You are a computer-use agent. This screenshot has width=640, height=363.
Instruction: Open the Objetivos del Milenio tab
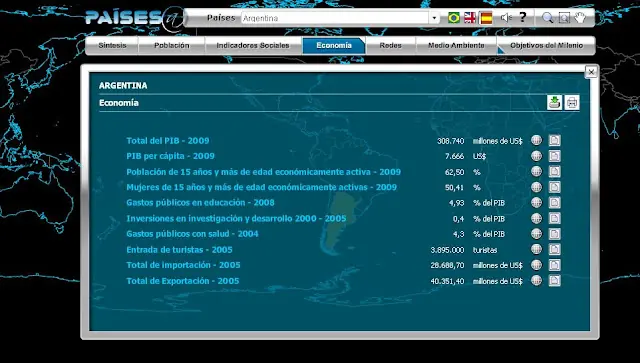coord(546,45)
